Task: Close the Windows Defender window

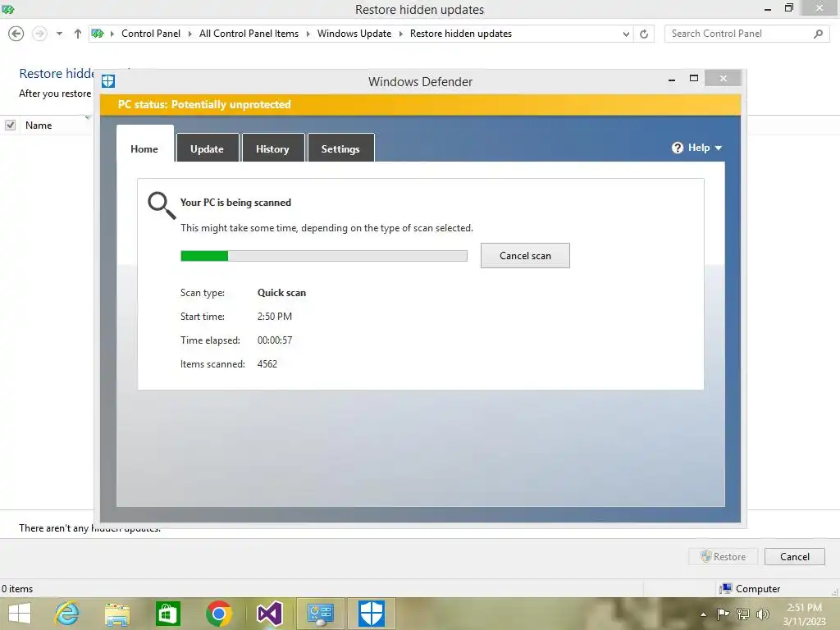Action: (724, 78)
